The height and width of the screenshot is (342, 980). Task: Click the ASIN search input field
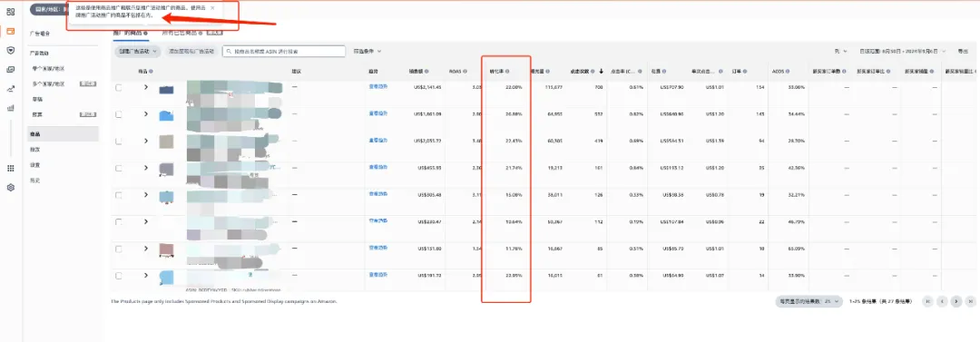click(284, 52)
